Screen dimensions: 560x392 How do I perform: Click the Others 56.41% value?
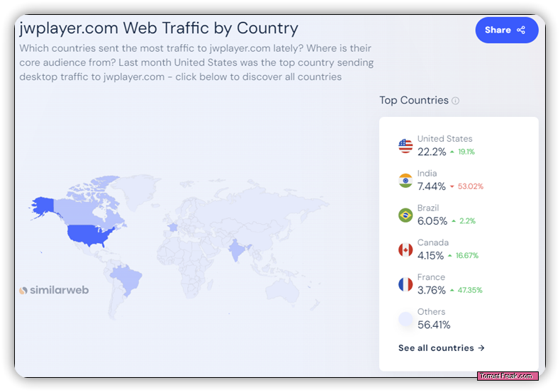point(434,325)
